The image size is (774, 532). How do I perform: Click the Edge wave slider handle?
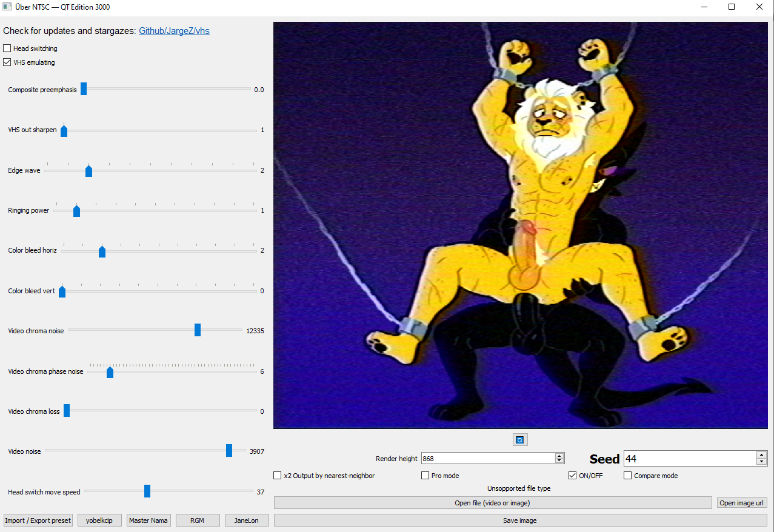pyautogui.click(x=88, y=170)
